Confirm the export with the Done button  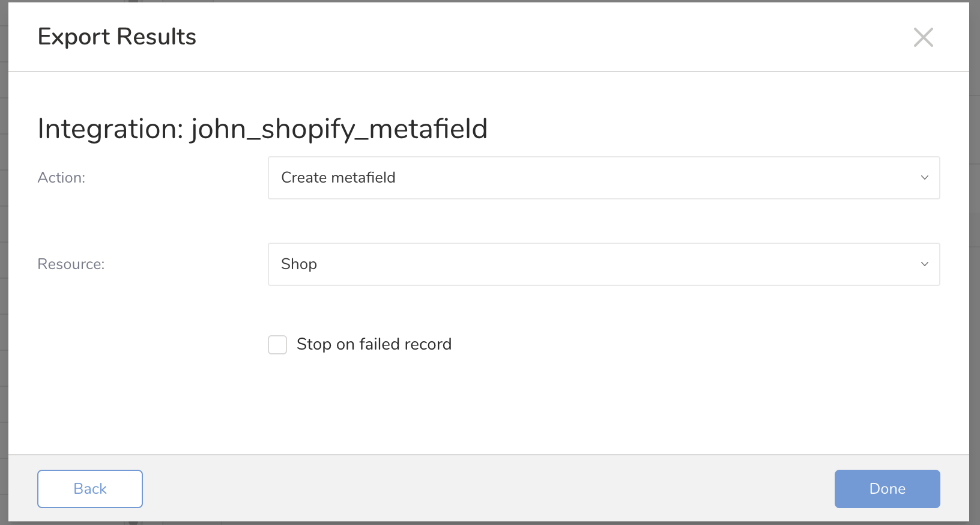(887, 489)
